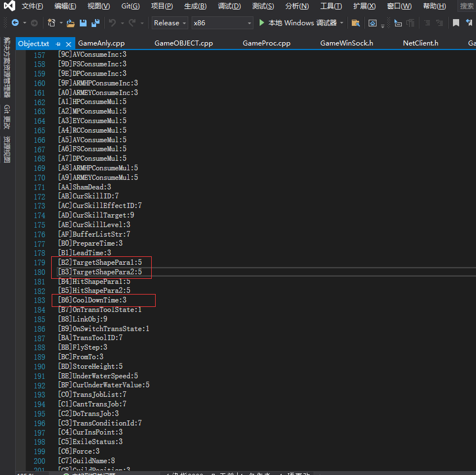The height and width of the screenshot is (475, 476).
Task: Open the Release configuration dropdown
Action: pos(170,23)
